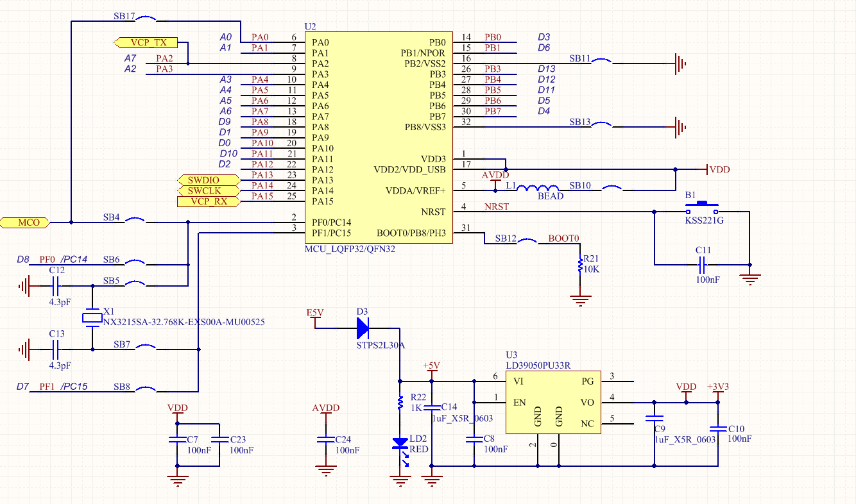
Task: Click the C7 decoupling capacitor symbol
Action: (x=177, y=440)
